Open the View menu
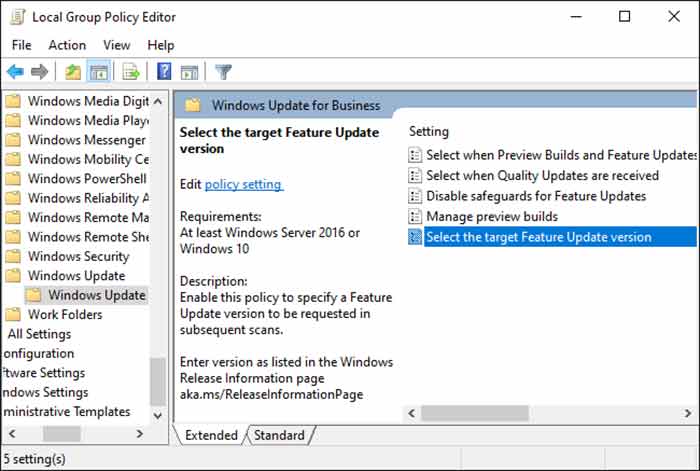The height and width of the screenshot is (471, 700). [x=117, y=45]
